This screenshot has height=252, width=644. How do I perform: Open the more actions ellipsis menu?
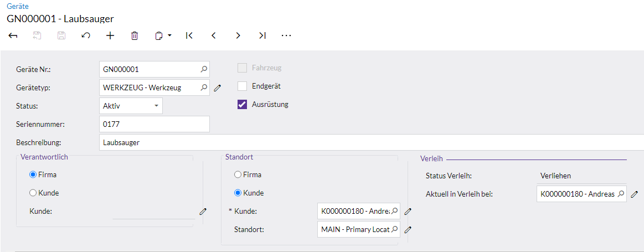286,35
